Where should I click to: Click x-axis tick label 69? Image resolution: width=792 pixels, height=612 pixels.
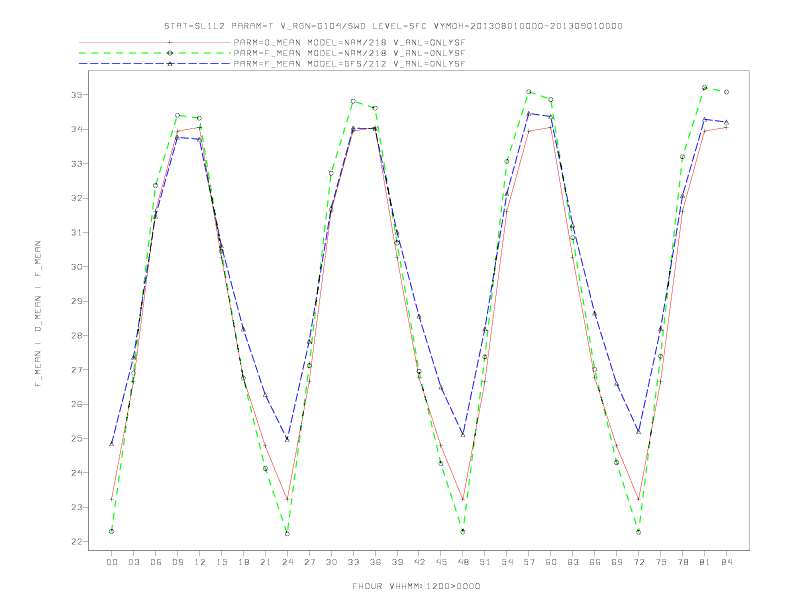tap(617, 562)
